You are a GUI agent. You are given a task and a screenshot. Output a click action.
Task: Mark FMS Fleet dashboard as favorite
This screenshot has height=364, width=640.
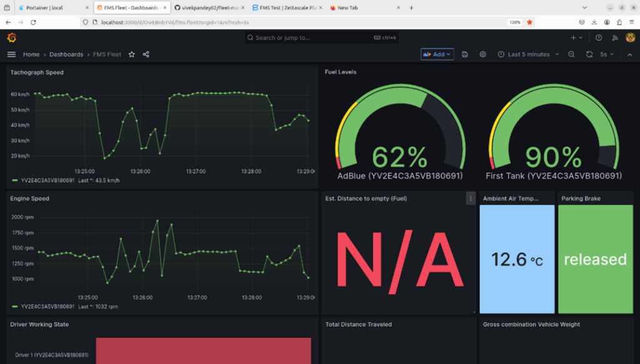[132, 54]
